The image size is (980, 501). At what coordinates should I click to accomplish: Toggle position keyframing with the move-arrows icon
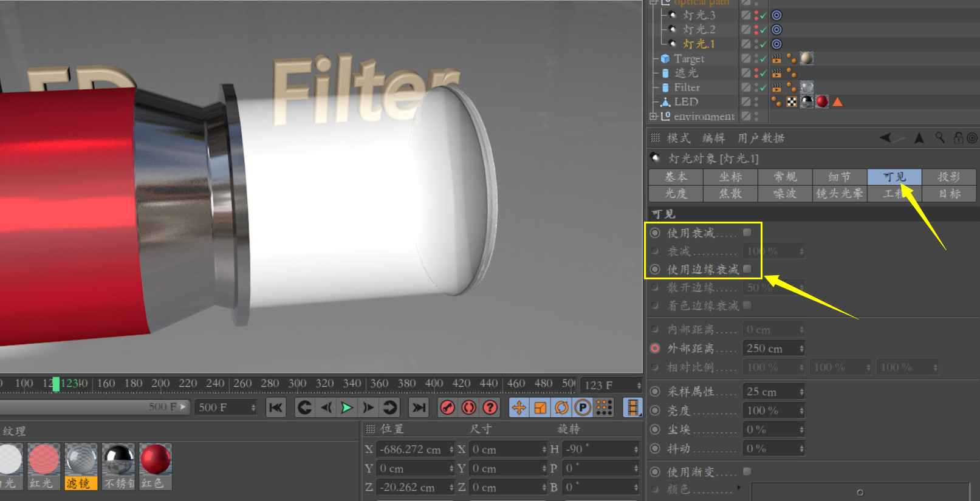click(519, 407)
